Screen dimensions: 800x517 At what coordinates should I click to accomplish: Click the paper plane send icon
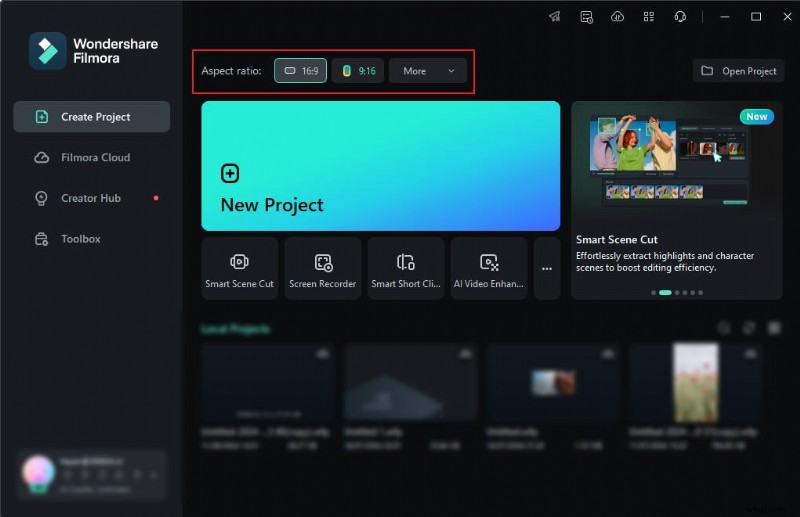(555, 17)
